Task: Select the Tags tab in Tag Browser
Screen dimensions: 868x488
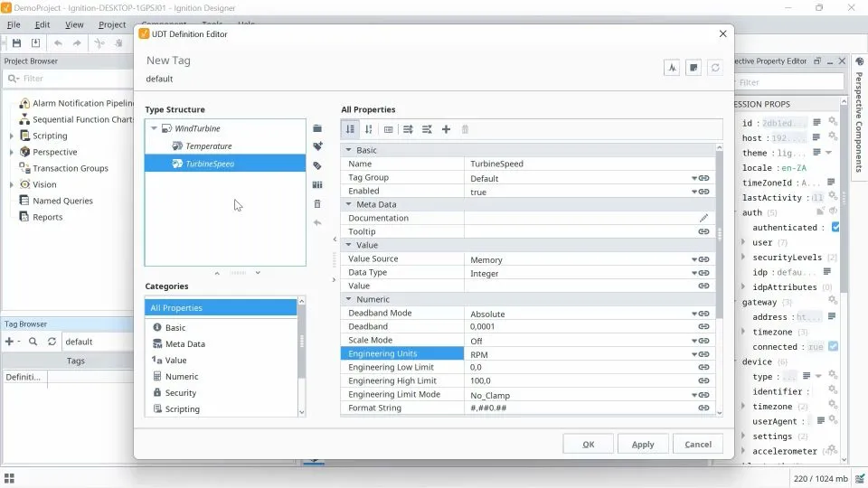Action: 75,361
